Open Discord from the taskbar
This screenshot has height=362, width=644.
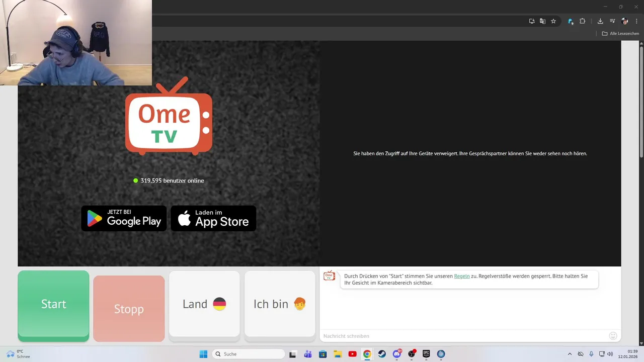click(397, 354)
